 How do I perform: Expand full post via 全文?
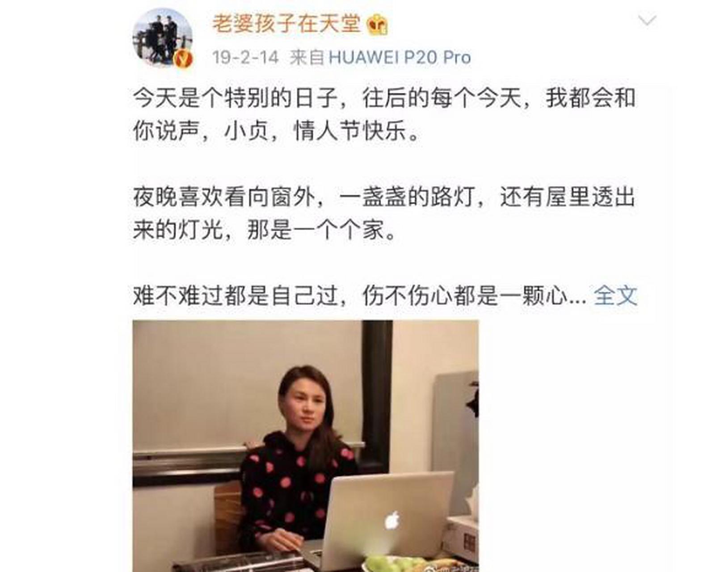(615, 295)
